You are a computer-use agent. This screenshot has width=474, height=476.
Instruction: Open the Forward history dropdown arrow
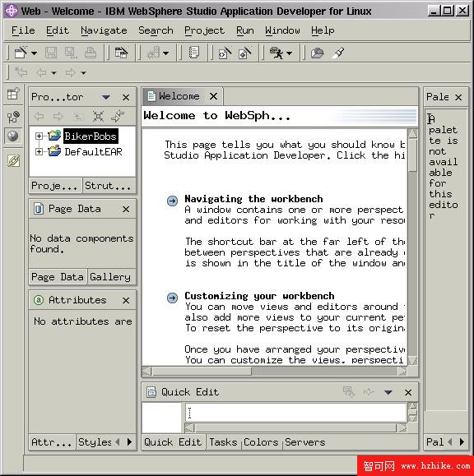[83, 73]
